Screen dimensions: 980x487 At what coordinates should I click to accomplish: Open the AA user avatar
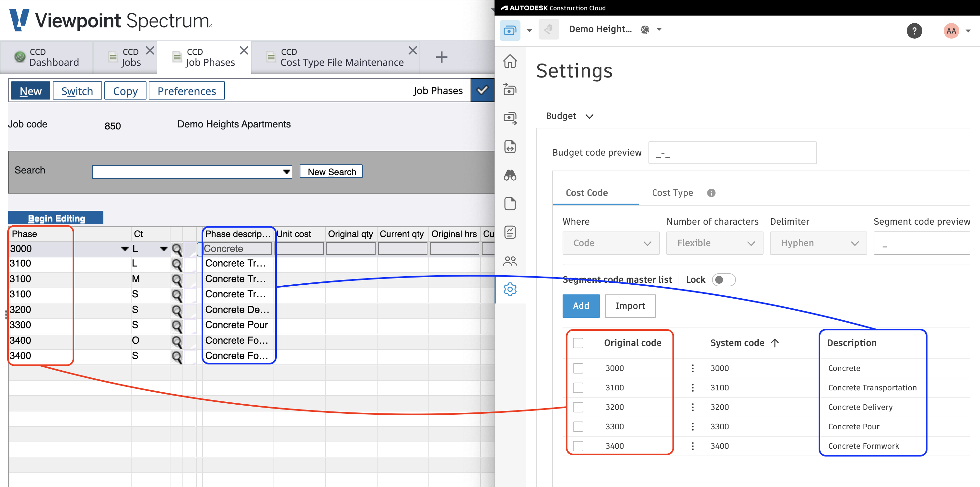(x=951, y=31)
